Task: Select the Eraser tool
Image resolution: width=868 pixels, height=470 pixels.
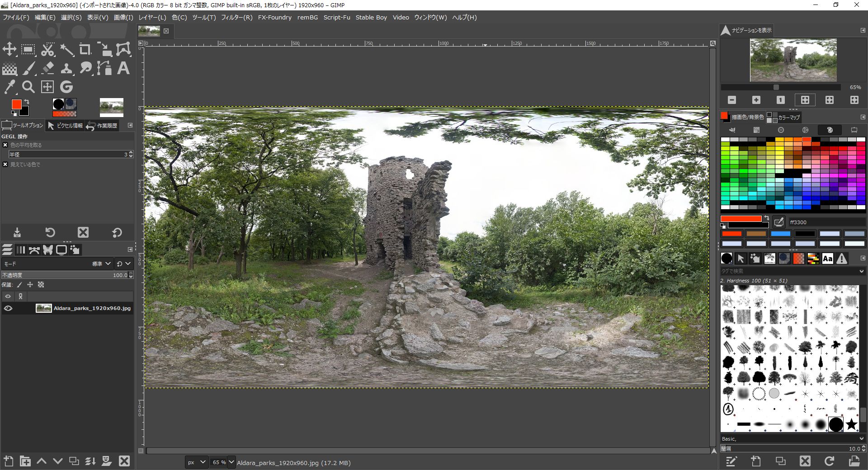Action: [47, 69]
